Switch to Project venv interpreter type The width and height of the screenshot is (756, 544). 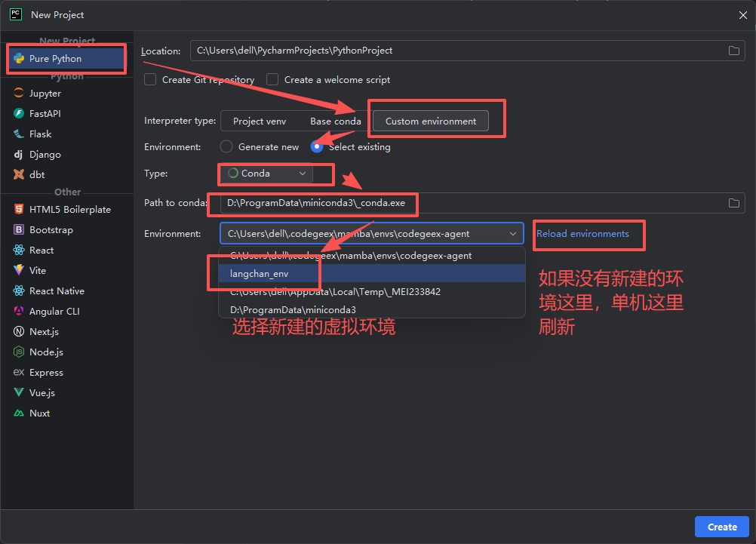260,121
